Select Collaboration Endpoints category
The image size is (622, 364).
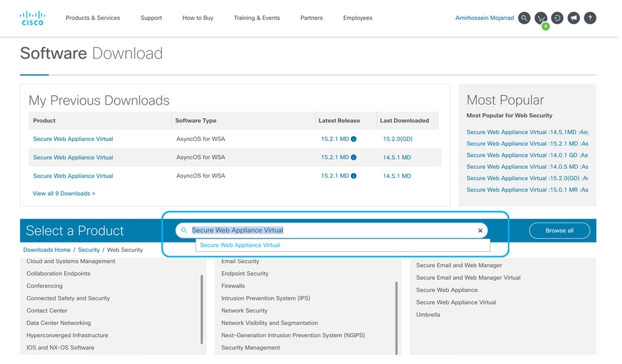59,275
